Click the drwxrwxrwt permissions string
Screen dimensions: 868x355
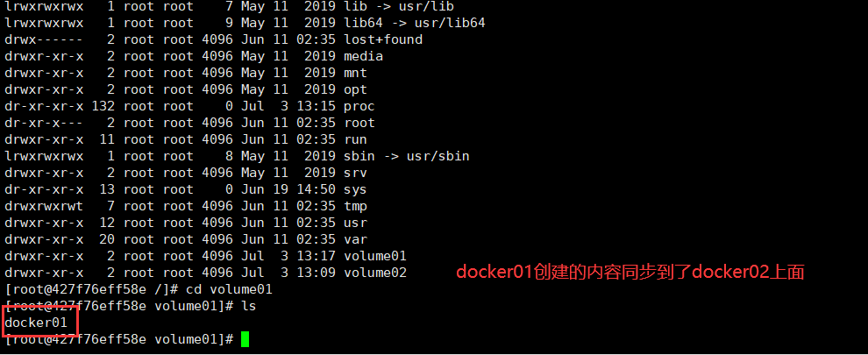click(x=44, y=206)
